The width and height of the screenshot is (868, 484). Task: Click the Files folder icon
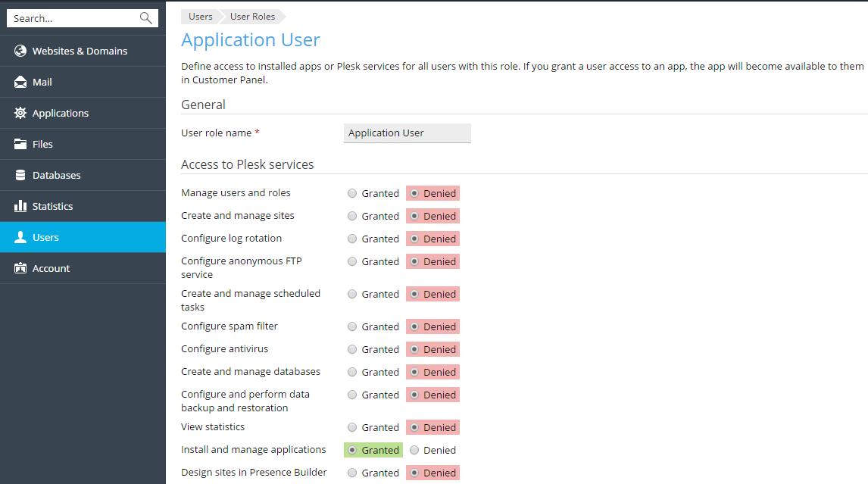point(20,144)
